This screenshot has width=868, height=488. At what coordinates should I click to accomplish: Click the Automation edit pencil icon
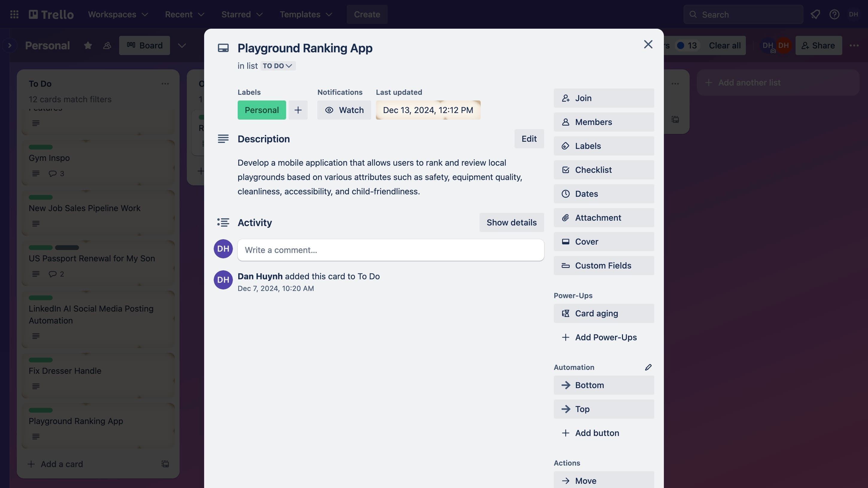tap(648, 367)
